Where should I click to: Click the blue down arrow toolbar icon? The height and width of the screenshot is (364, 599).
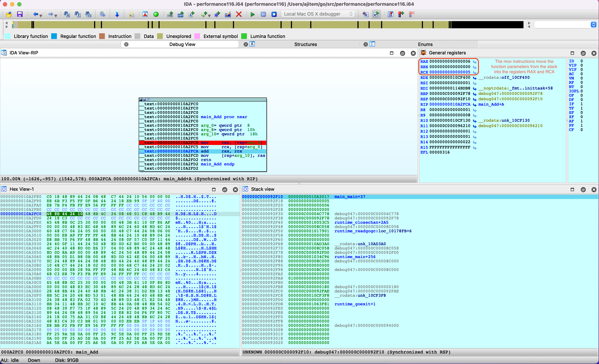117,14
